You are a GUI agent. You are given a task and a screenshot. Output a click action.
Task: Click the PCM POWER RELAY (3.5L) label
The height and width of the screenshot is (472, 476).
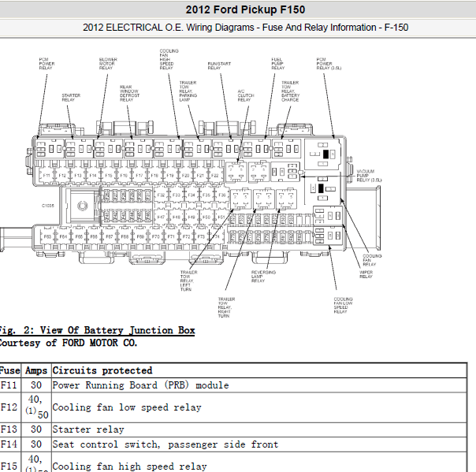(x=329, y=64)
